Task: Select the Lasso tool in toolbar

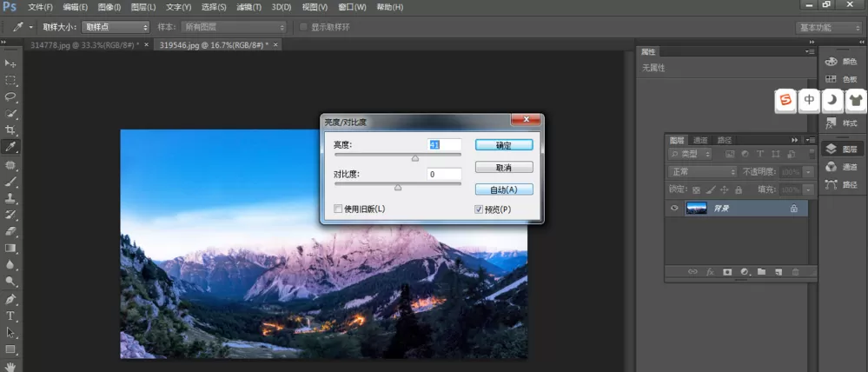Action: (x=10, y=96)
